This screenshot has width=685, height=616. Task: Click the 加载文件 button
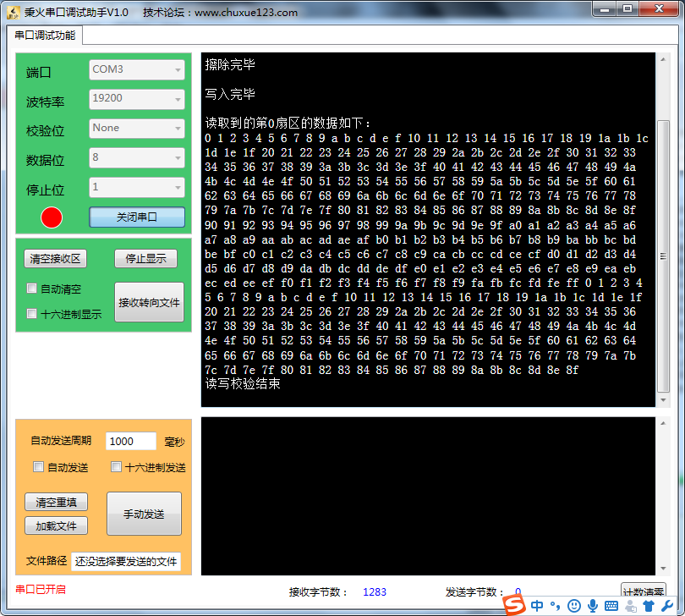[56, 525]
